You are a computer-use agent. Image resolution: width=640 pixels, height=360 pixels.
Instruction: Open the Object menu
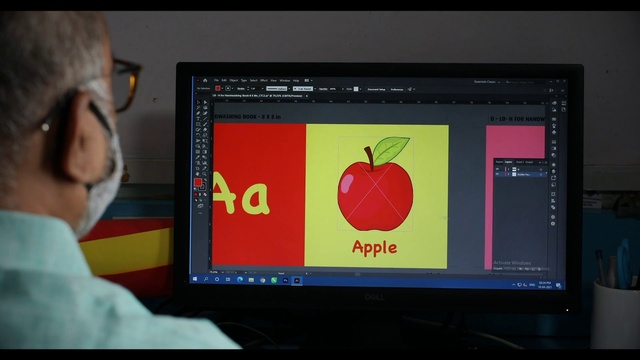tap(233, 80)
